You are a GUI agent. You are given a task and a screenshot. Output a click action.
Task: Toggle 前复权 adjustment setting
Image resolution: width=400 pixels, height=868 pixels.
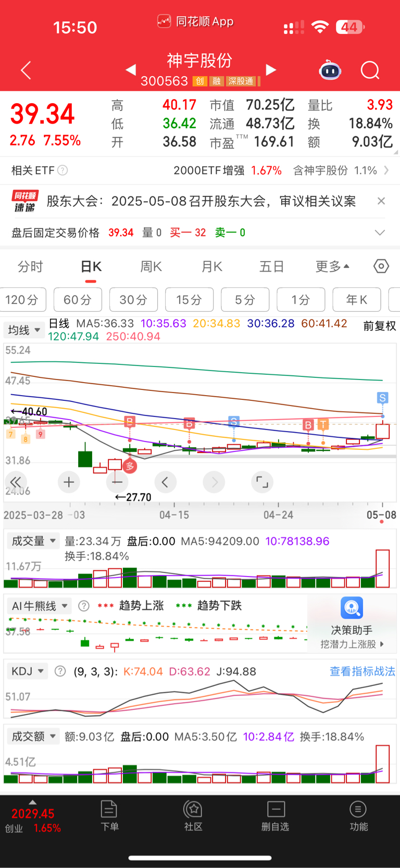click(380, 326)
